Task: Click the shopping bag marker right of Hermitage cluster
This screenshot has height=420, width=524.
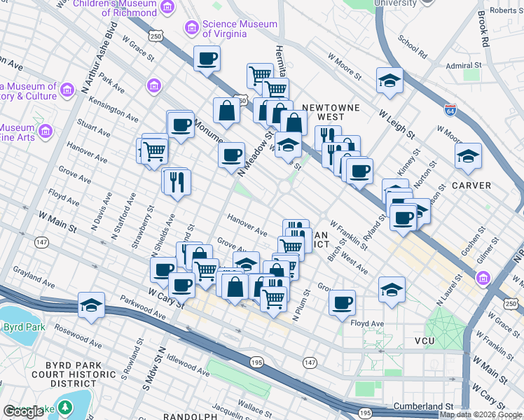Action: click(x=294, y=123)
